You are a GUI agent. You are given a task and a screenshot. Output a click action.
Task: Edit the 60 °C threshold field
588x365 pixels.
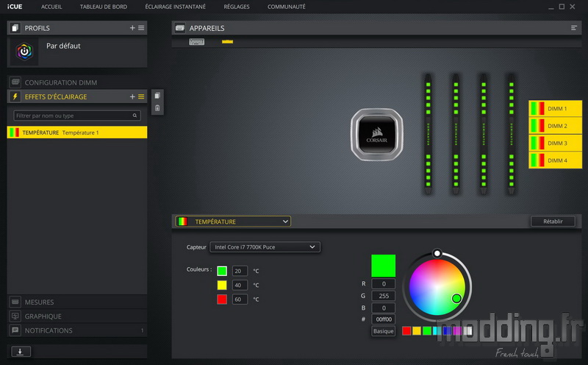click(x=240, y=300)
